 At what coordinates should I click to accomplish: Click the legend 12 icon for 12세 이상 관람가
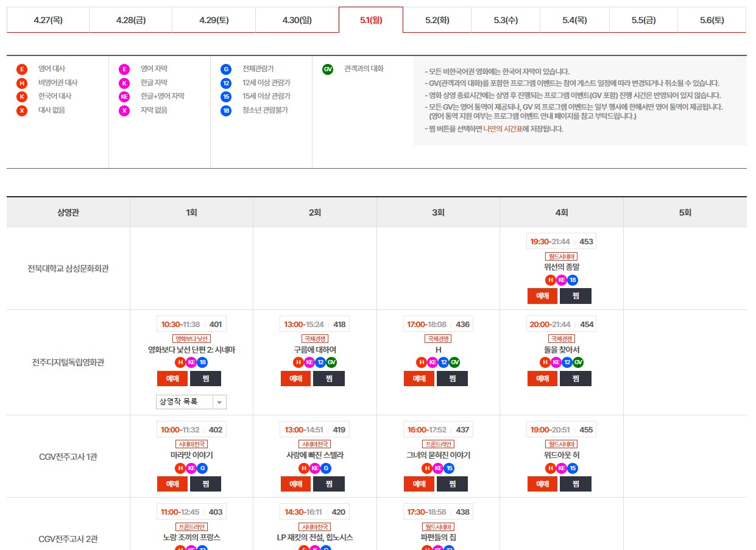[x=226, y=83]
